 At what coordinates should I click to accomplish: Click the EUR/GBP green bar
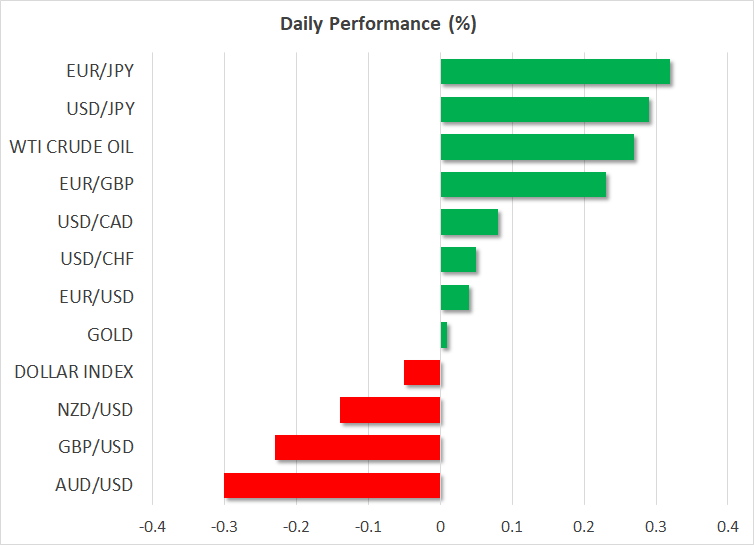point(523,185)
